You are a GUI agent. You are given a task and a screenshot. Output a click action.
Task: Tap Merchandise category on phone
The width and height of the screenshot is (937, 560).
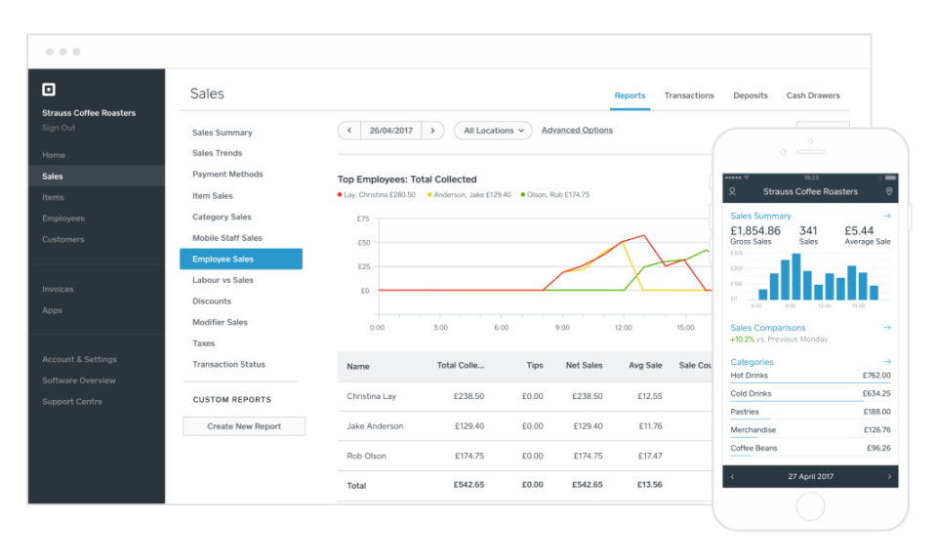[x=810, y=430]
